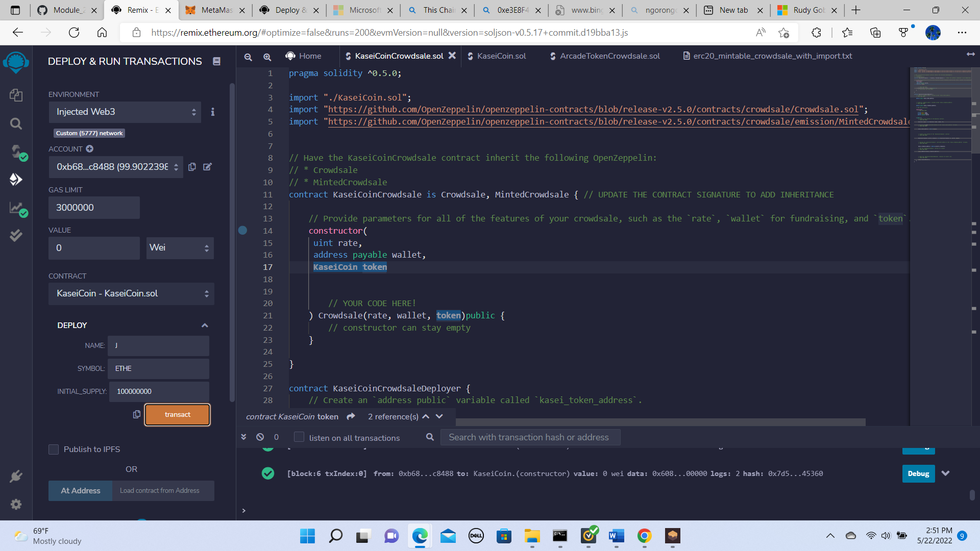The image size is (980, 551).
Task: Copy the account address with the copy icon
Action: [192, 167]
